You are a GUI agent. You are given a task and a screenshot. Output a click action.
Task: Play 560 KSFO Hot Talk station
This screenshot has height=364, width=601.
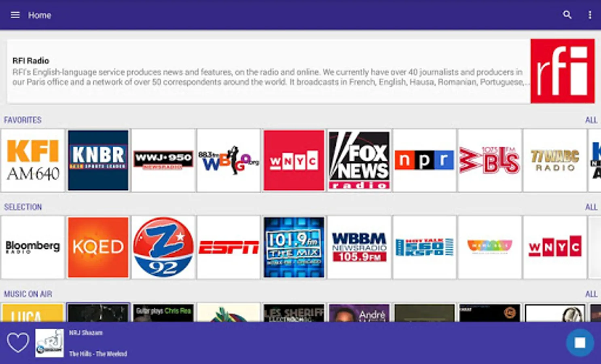coord(424,247)
